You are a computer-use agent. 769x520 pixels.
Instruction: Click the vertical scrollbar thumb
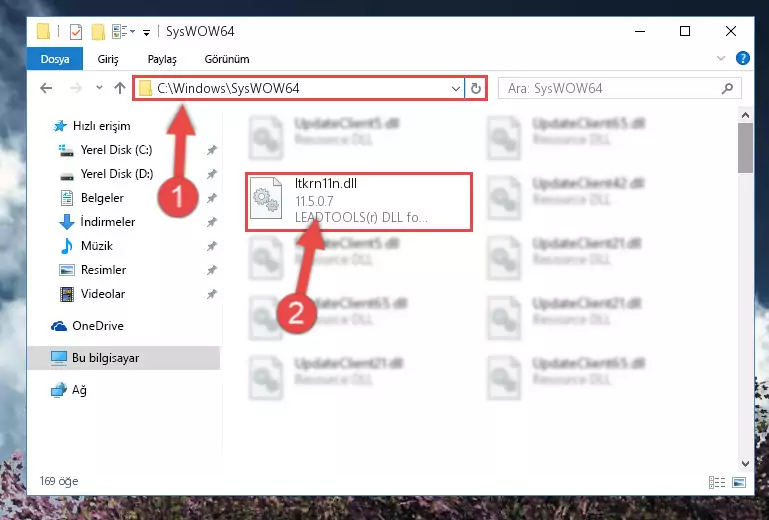pyautogui.click(x=745, y=148)
